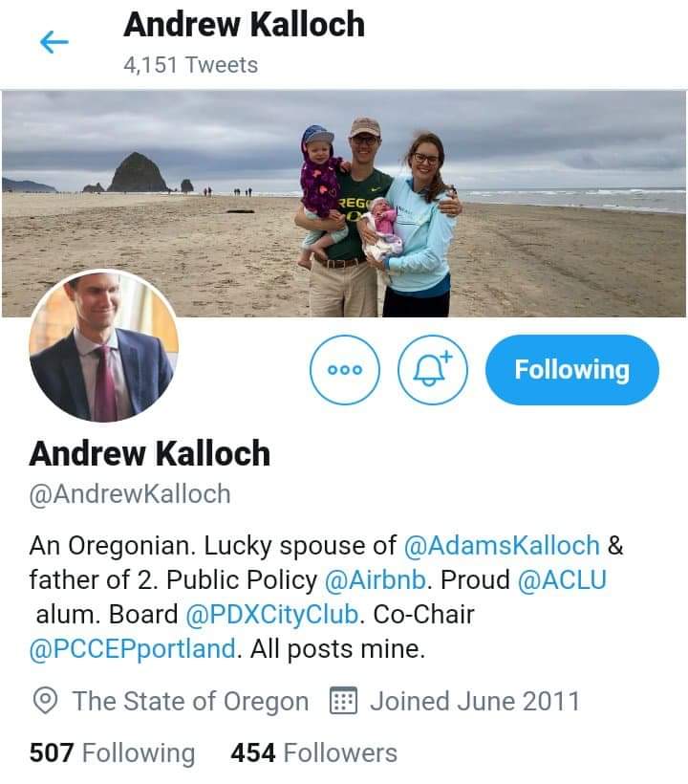Click Joined June 2011 text
Screen dimensions: 688x784
click(475, 701)
